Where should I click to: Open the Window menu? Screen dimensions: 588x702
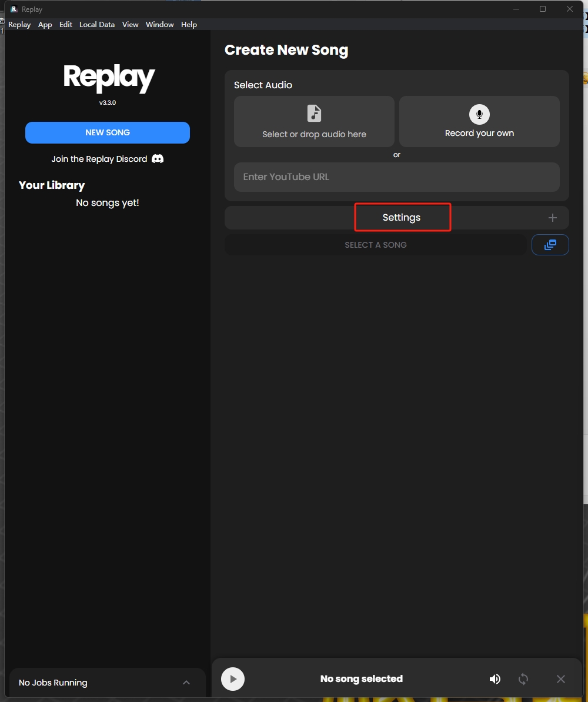click(160, 25)
